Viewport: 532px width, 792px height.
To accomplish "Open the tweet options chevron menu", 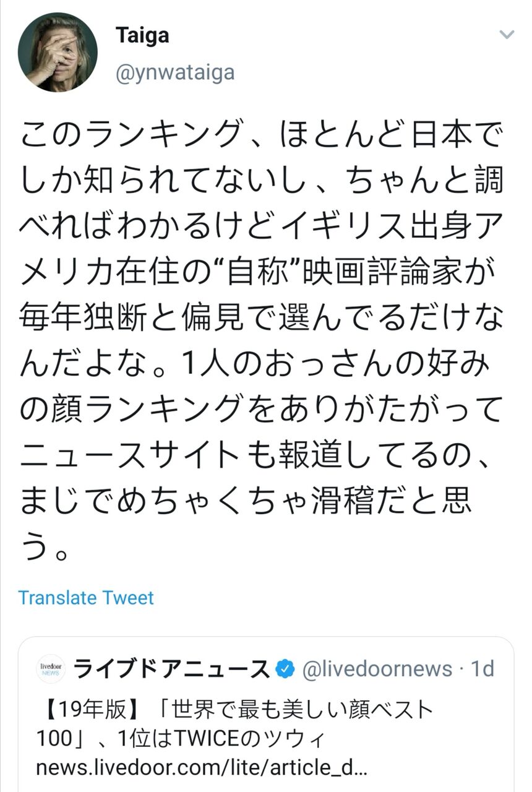I will pyautogui.click(x=507, y=35).
